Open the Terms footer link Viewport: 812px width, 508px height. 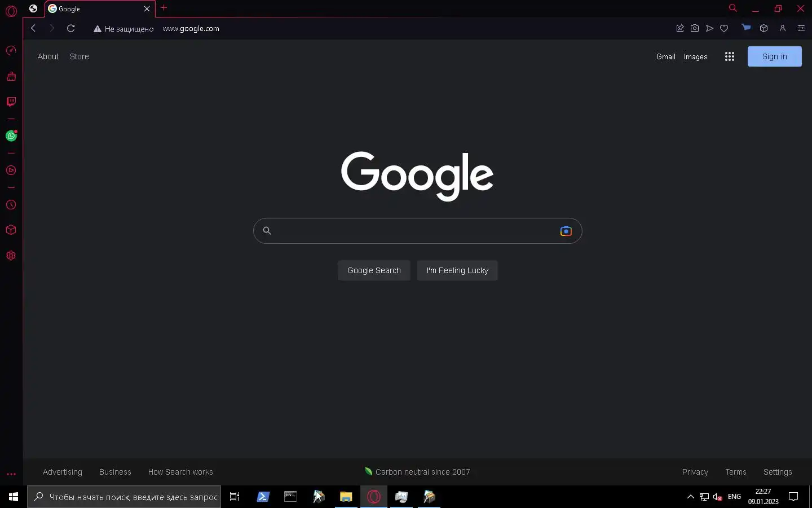(736, 472)
